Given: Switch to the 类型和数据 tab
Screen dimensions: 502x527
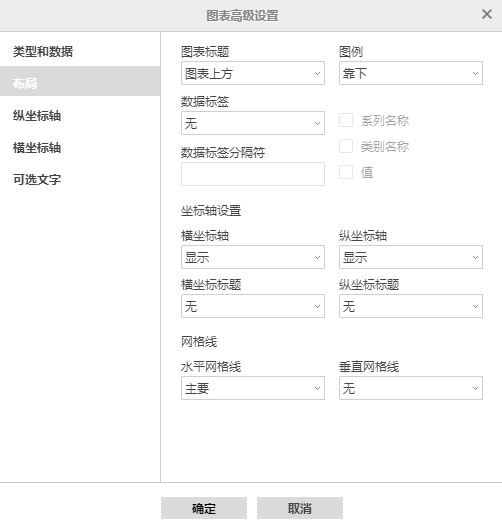Looking at the screenshot, I should pos(80,51).
